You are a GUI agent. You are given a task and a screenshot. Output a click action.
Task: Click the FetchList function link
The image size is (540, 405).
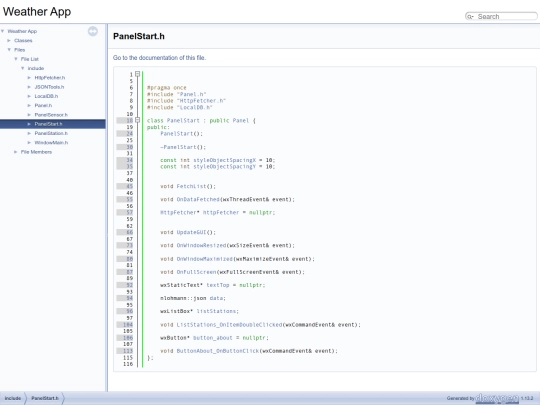click(x=191, y=186)
